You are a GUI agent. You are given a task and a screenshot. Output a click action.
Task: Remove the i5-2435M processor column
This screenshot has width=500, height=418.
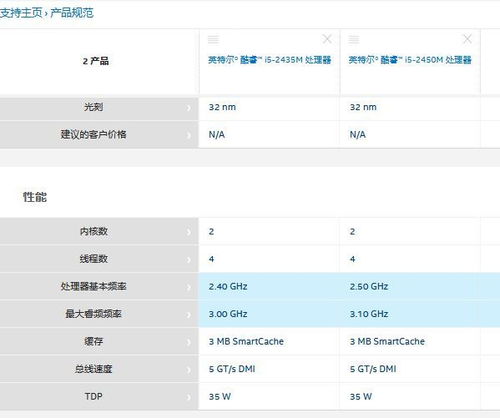pos(327,39)
